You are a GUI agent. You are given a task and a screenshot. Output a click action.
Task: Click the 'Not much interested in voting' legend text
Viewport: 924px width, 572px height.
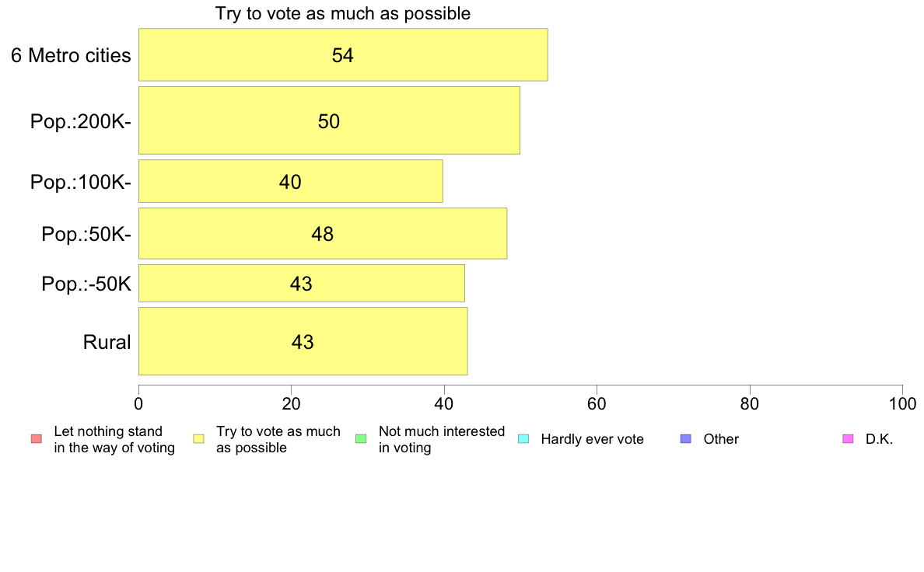point(441,439)
